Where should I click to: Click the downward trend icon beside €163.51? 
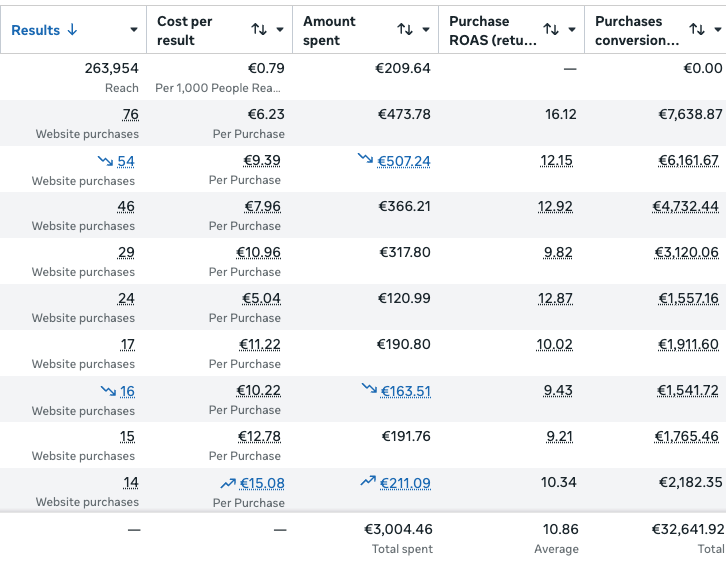369,388
